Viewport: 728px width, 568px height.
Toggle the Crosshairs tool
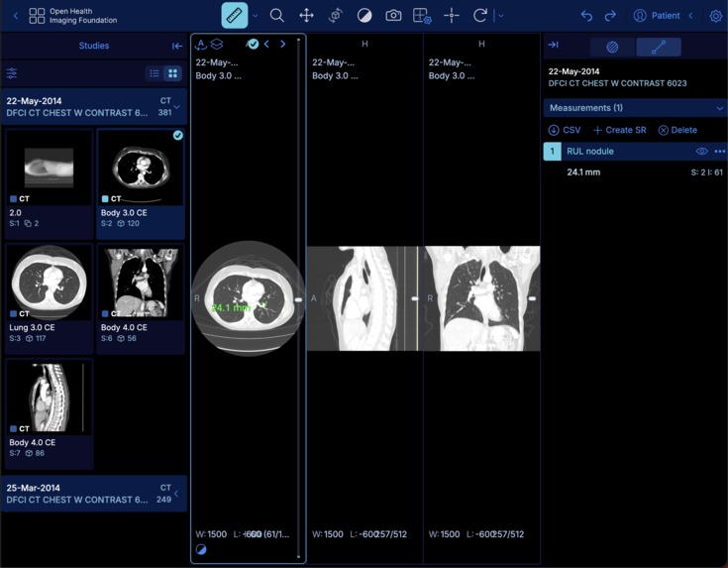click(452, 15)
